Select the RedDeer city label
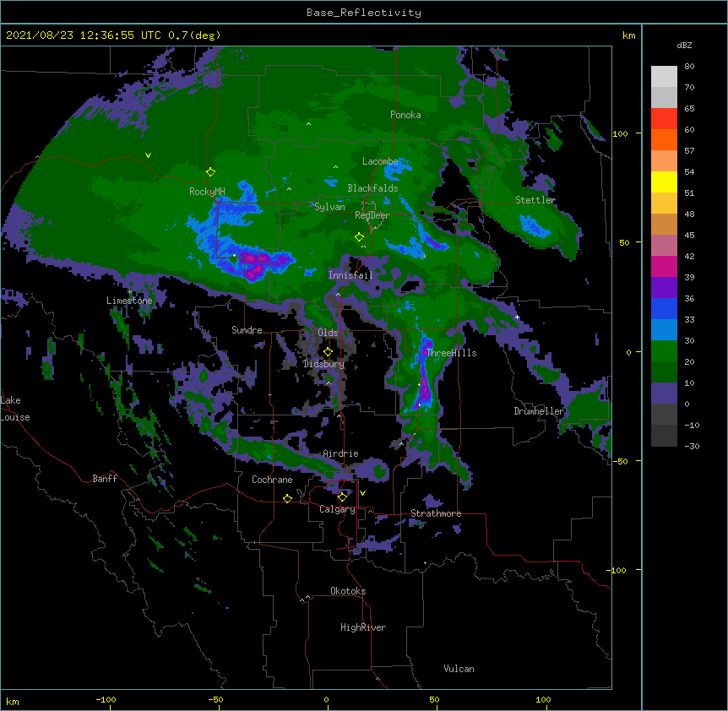 click(x=372, y=215)
